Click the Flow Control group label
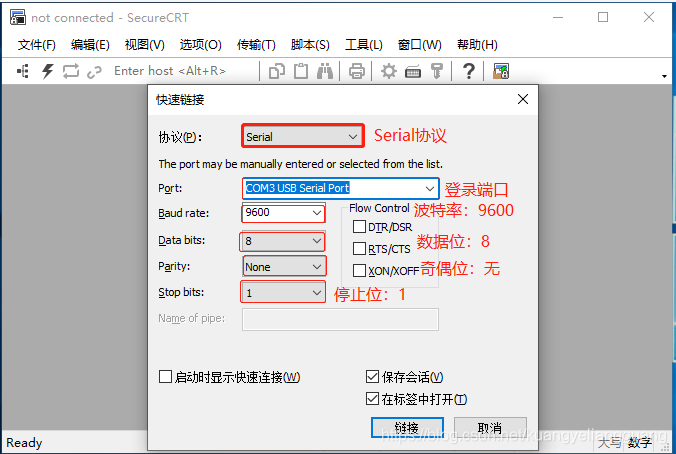676x454 pixels. (x=379, y=208)
